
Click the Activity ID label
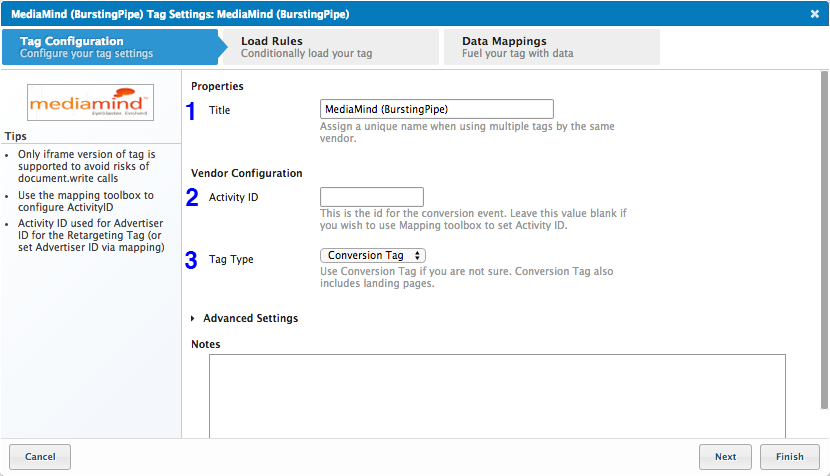click(x=233, y=197)
